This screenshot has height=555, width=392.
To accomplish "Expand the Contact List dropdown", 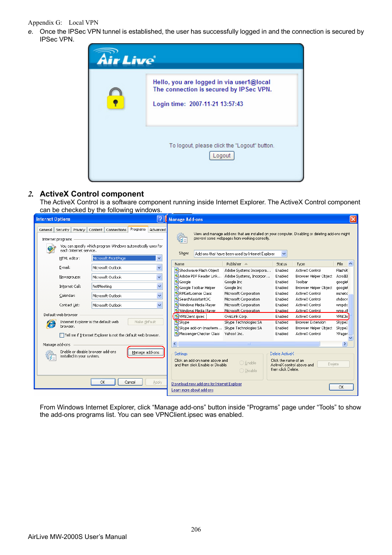I will 159,305.
